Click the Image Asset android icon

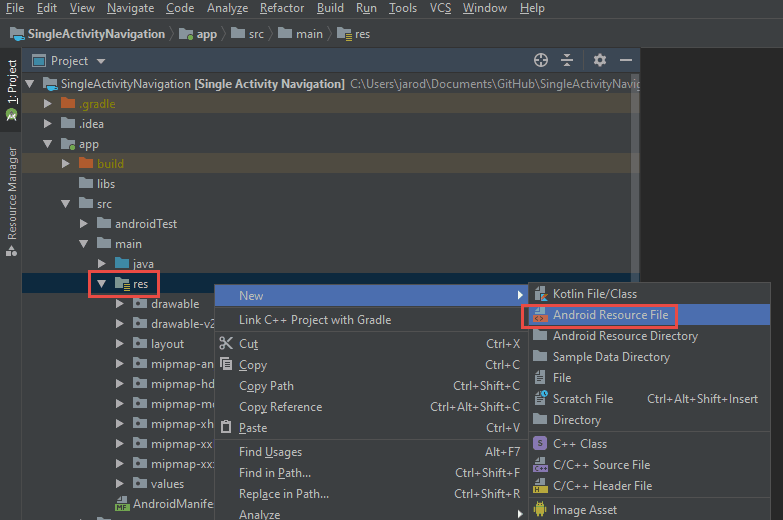coord(541,510)
